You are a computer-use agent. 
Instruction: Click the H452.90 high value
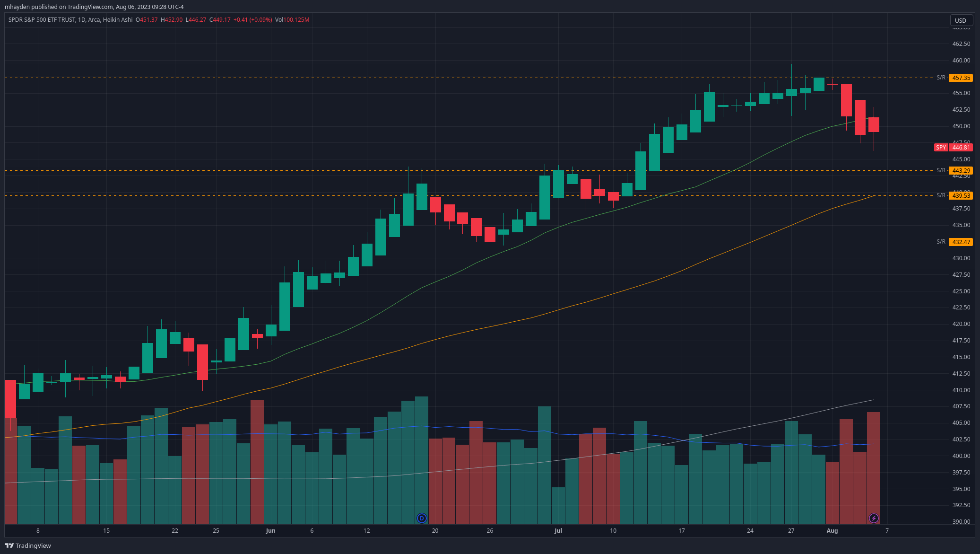tap(172, 20)
